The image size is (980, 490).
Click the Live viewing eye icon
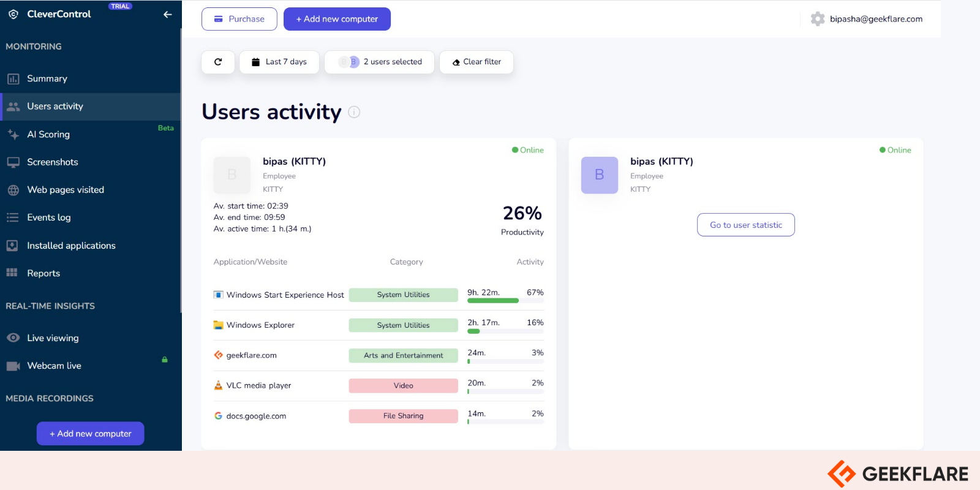coord(13,337)
